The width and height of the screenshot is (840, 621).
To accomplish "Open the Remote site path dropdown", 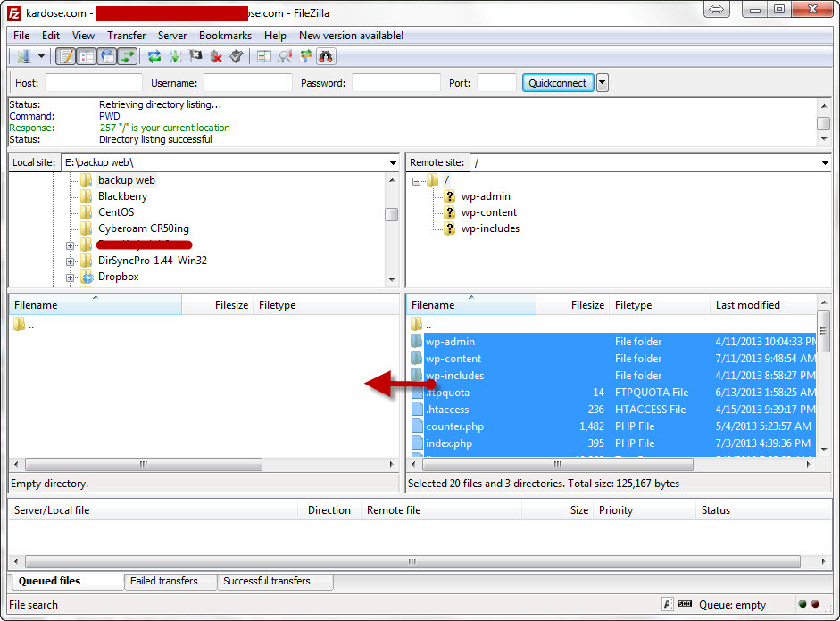I will click(825, 162).
